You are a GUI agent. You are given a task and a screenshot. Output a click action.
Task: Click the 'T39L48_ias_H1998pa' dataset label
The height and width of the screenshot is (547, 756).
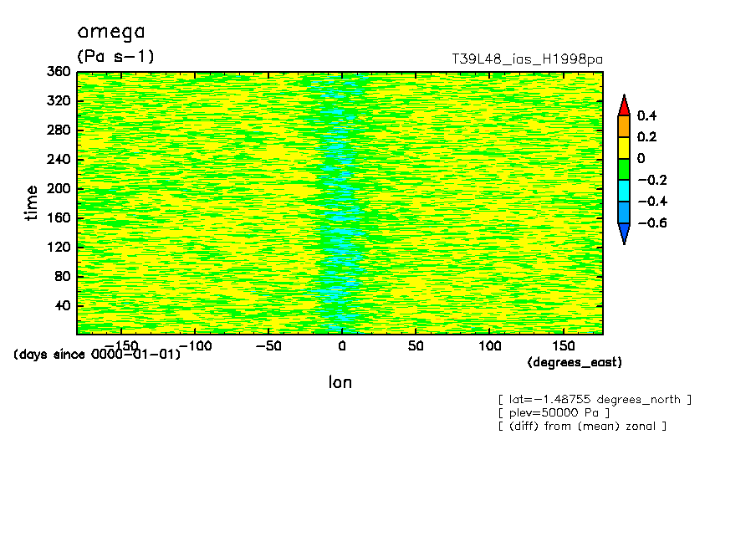527,59
